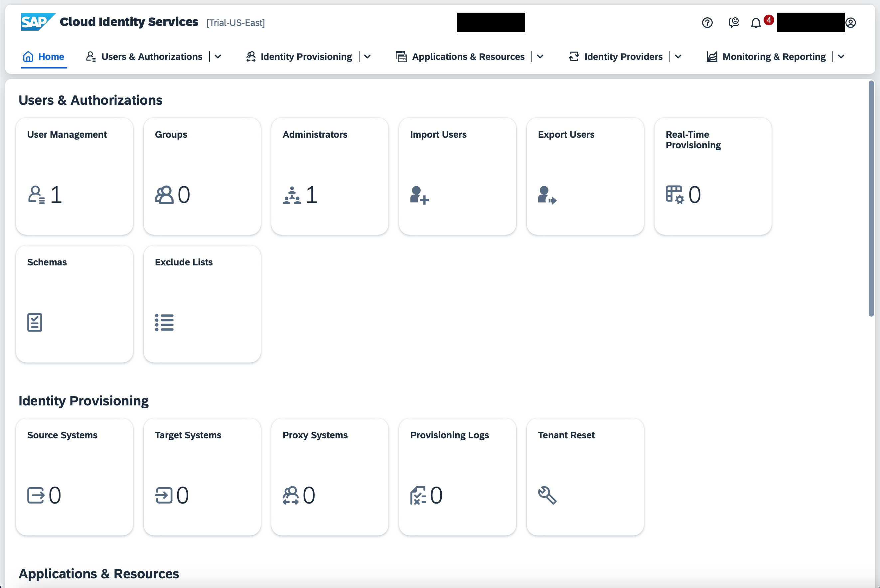Switch to the Home tab
The image size is (880, 588).
(x=44, y=57)
